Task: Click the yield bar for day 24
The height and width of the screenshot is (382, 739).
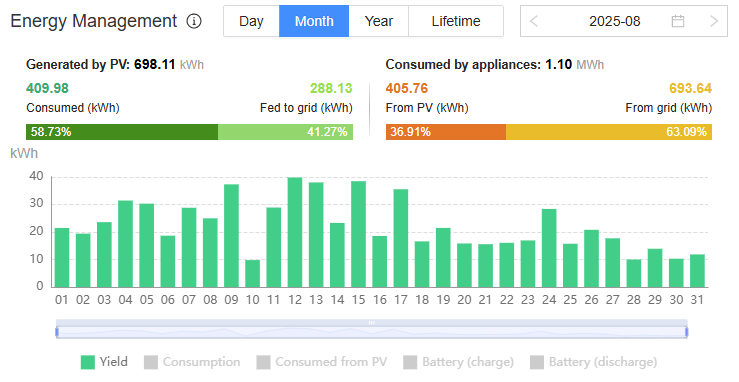Action: click(x=549, y=248)
